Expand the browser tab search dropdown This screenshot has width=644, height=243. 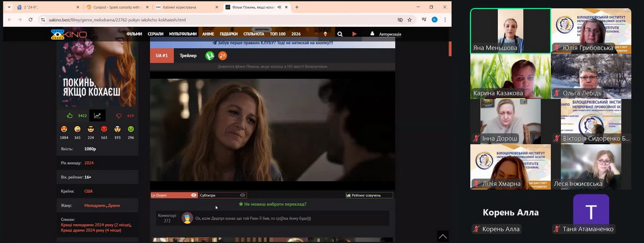pos(9,7)
